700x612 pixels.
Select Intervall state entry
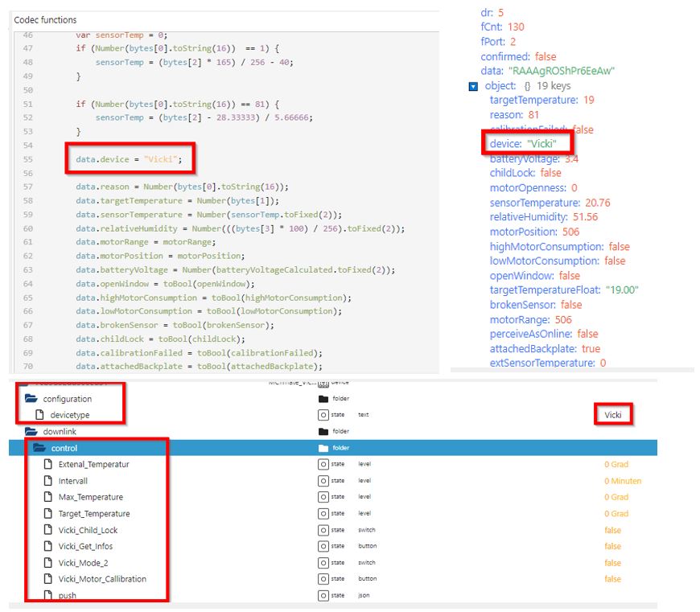(x=72, y=481)
